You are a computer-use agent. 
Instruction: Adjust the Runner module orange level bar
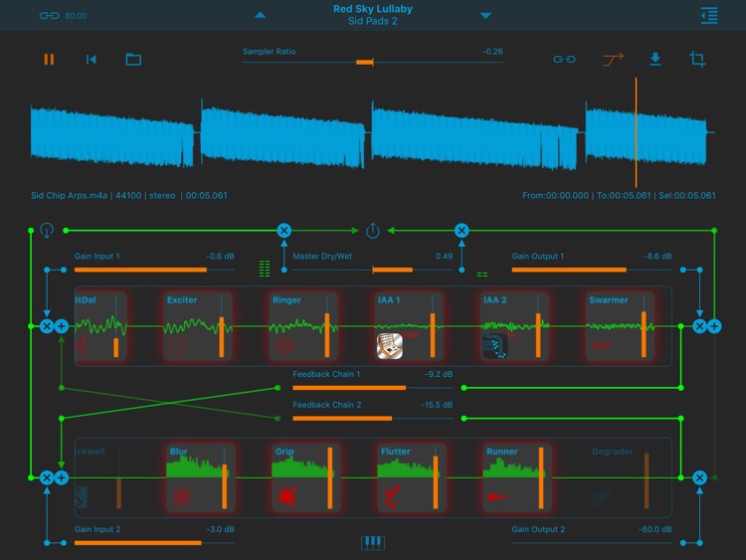tap(541, 477)
